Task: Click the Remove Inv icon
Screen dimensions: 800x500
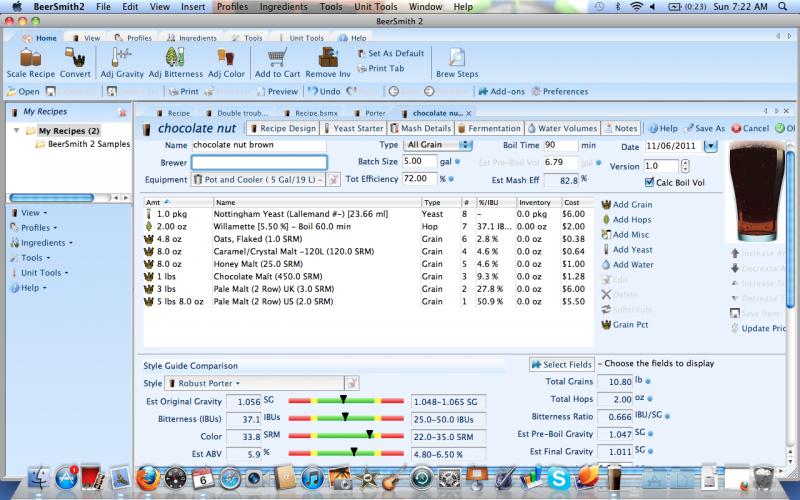Action: [x=328, y=57]
